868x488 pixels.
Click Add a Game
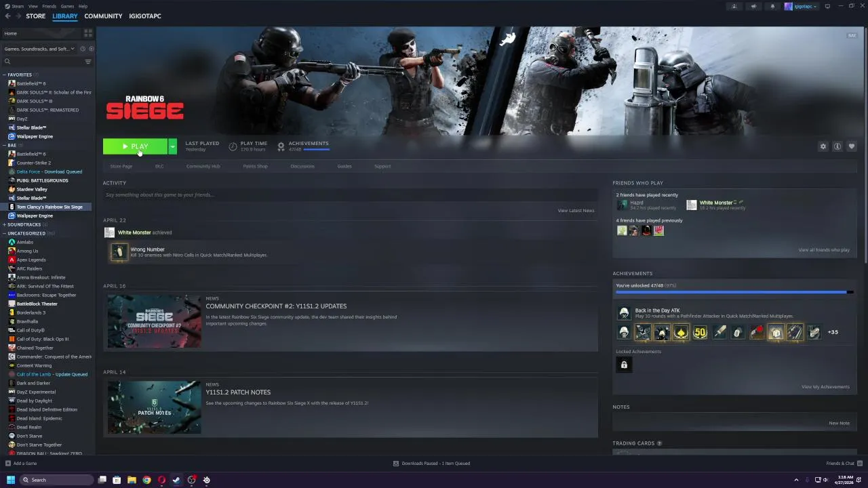tap(21, 464)
